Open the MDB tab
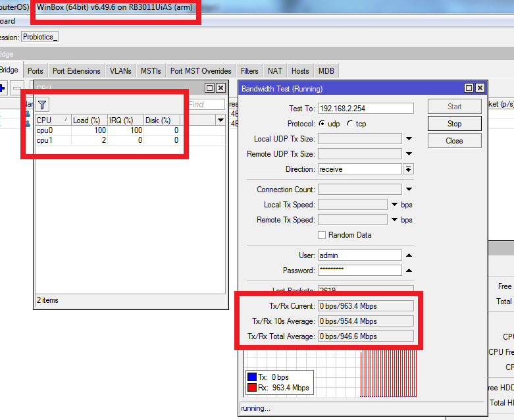 click(x=326, y=71)
